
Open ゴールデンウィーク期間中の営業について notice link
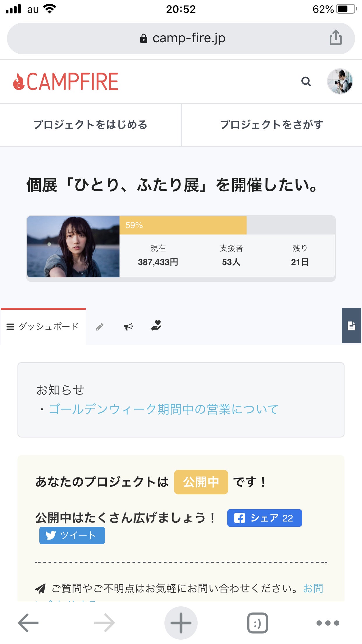pyautogui.click(x=163, y=409)
